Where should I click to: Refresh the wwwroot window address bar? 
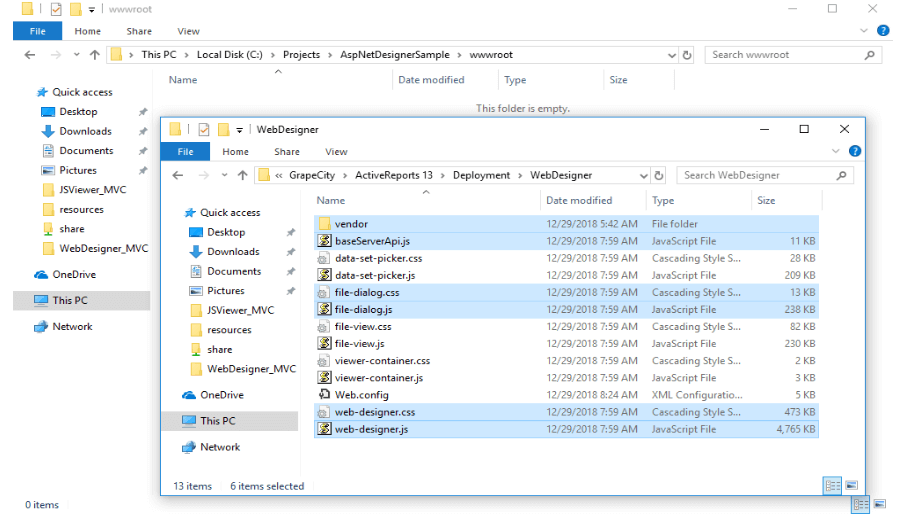pyautogui.click(x=687, y=55)
